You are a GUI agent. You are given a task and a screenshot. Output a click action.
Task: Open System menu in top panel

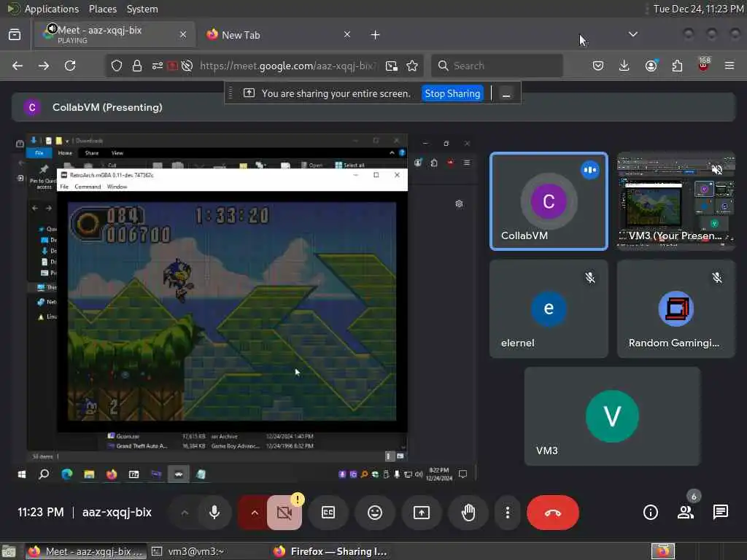[x=142, y=9]
